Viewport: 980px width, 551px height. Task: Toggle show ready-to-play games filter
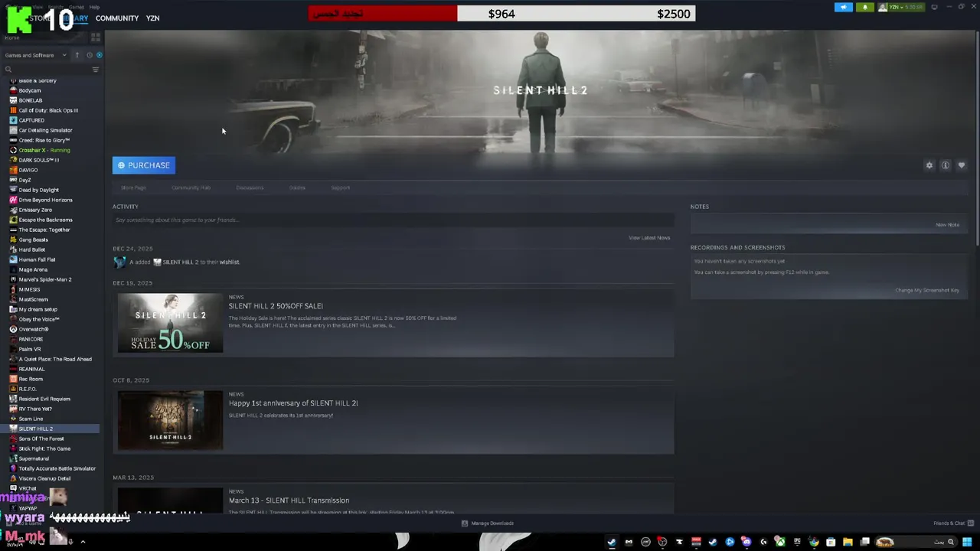(x=99, y=55)
